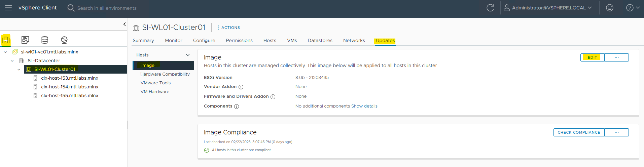Click the host icon for clx-host-154
The width and height of the screenshot is (644, 167).
pyautogui.click(x=35, y=87)
